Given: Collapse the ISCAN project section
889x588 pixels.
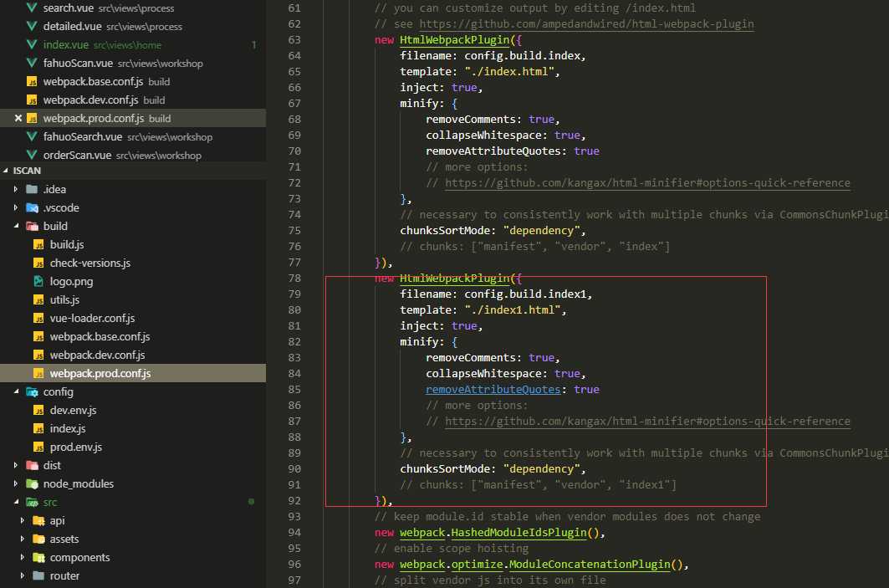Looking at the screenshot, I should point(6,171).
